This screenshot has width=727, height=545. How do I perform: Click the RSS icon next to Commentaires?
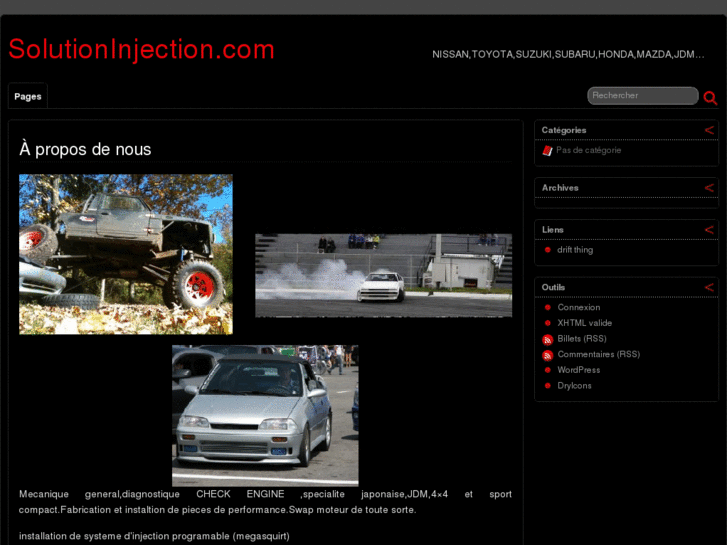548,356
